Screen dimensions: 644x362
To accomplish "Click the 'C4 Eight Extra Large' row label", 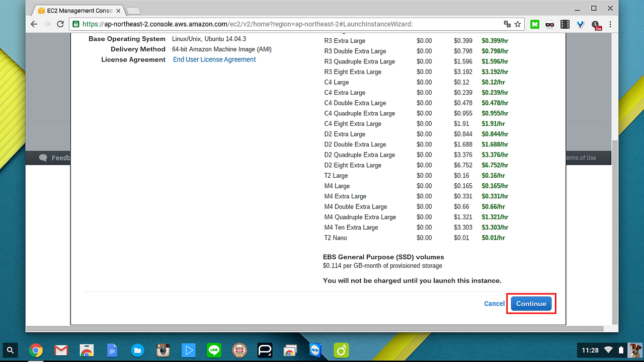I will (x=353, y=124).
